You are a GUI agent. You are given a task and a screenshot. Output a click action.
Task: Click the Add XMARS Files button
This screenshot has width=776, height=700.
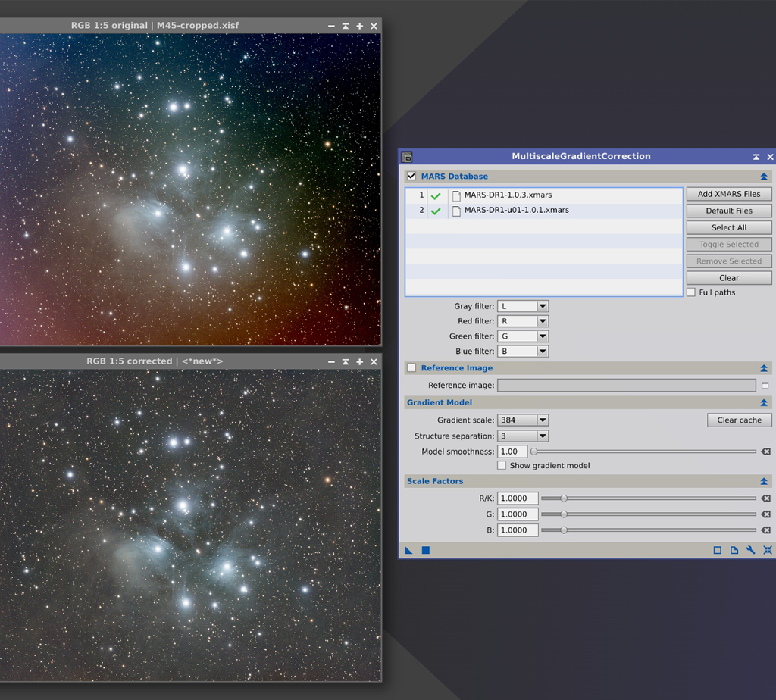tap(729, 194)
